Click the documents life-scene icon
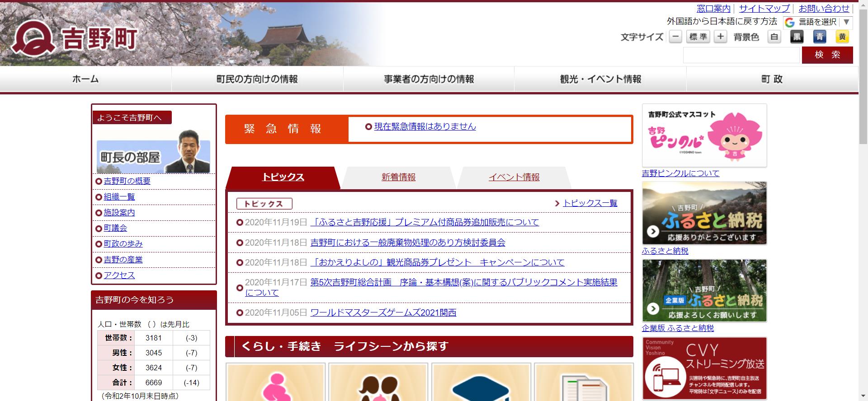Viewport: 868px width, 401px height. (x=584, y=382)
